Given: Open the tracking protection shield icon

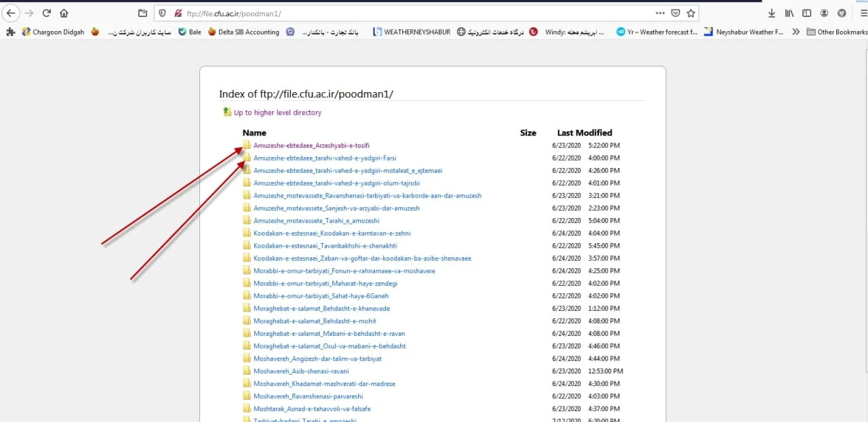Looking at the screenshot, I should 161,13.
